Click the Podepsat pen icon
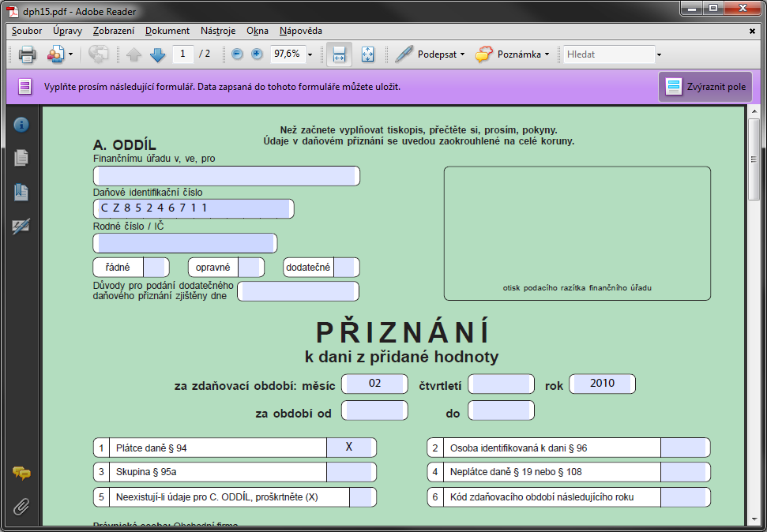The height and width of the screenshot is (532, 767). 404,54
